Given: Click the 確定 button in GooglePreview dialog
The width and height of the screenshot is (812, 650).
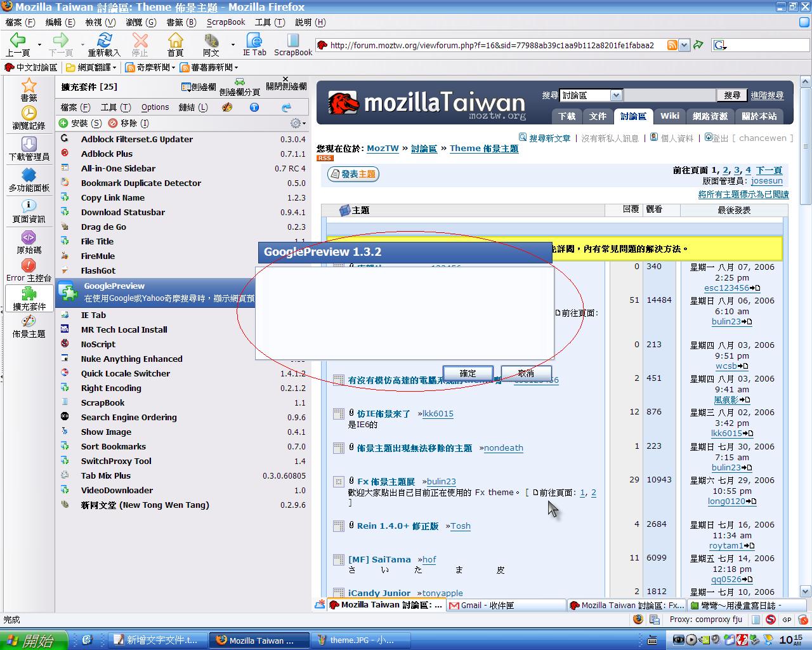Looking at the screenshot, I should pos(468,373).
